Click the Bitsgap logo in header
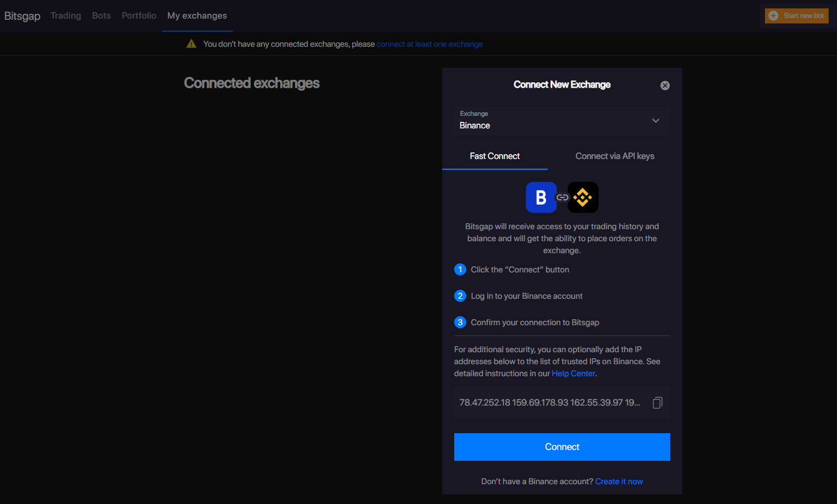This screenshot has width=837, height=504. pyautogui.click(x=22, y=16)
